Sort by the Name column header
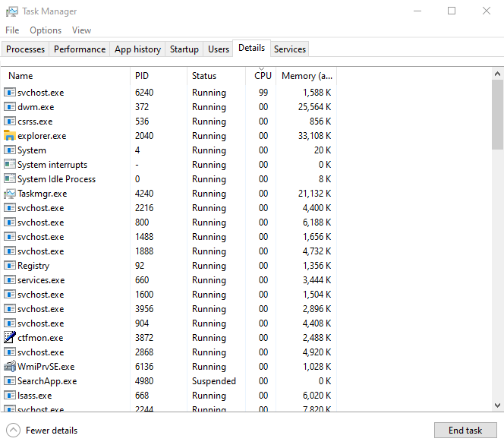 click(x=65, y=76)
